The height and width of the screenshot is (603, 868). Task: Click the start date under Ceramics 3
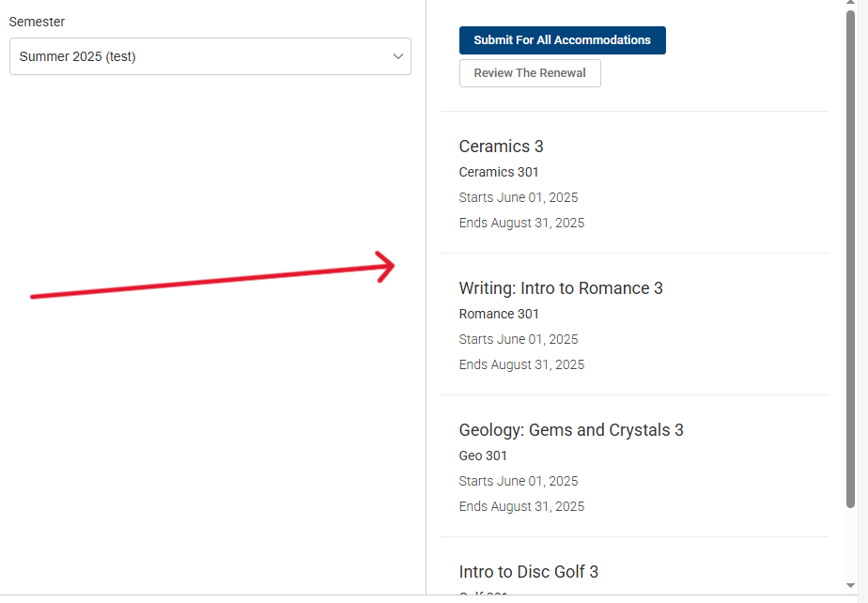point(519,197)
